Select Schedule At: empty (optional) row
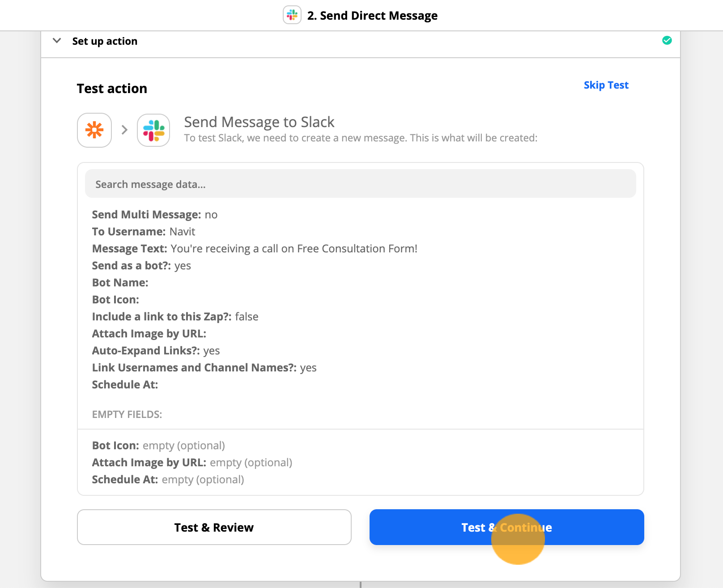Viewport: 723px width, 588px height. (168, 480)
